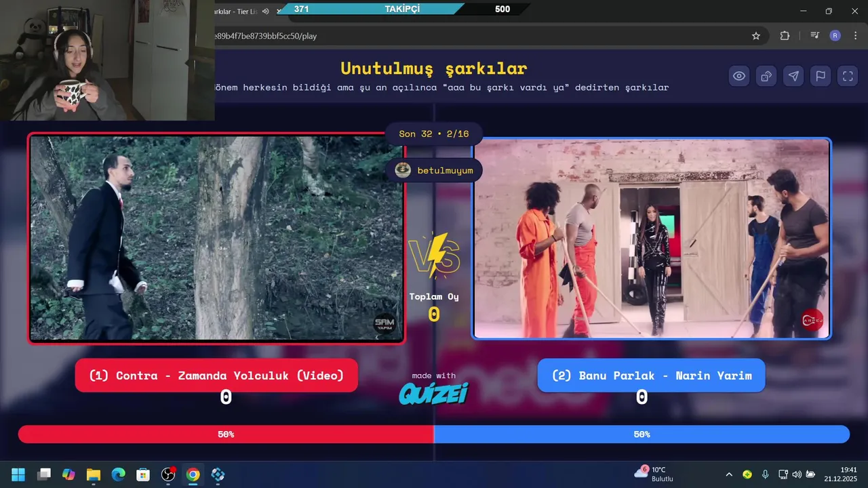Click the Quizei logo link

(433, 393)
